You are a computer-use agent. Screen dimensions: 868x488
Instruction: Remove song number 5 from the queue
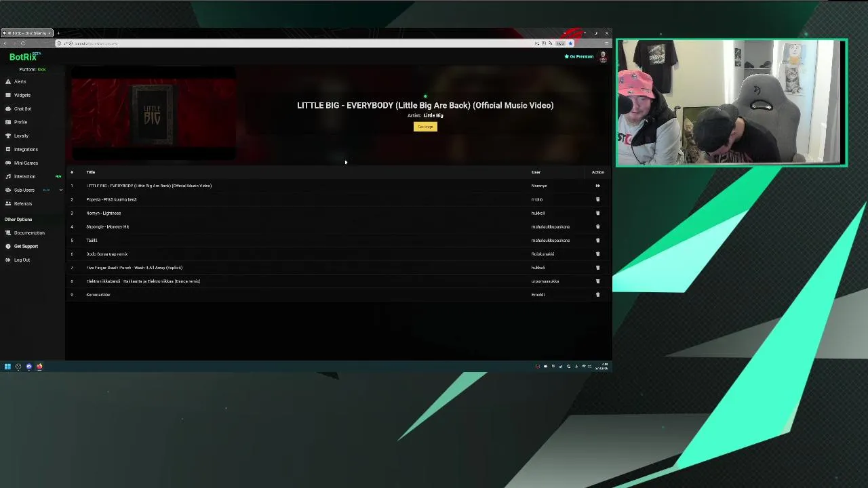coord(597,240)
